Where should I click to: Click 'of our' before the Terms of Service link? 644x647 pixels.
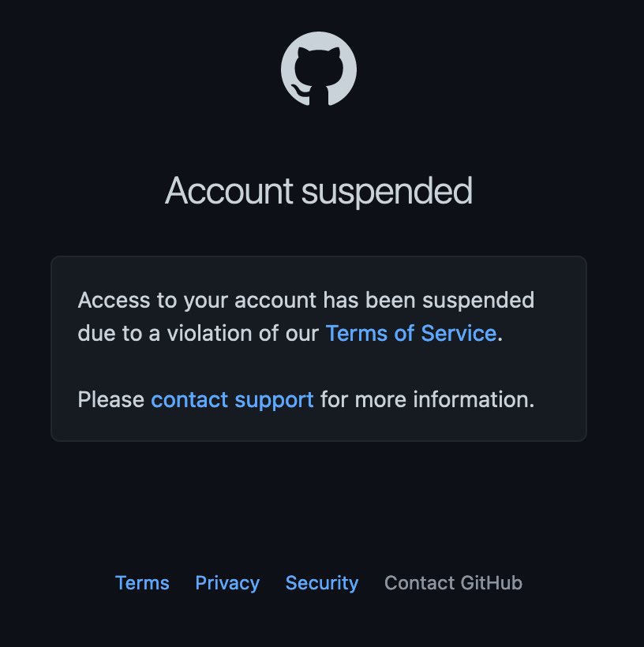coord(292,333)
